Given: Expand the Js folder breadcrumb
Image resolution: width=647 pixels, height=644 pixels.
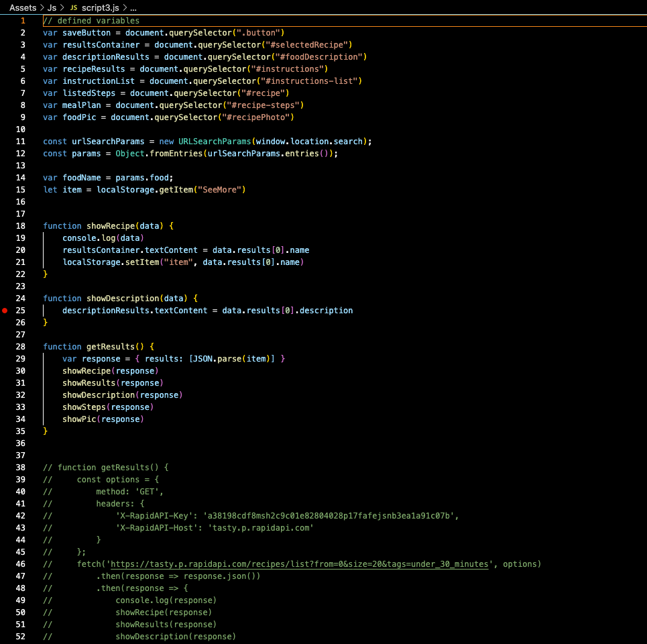Looking at the screenshot, I should pyautogui.click(x=51, y=7).
